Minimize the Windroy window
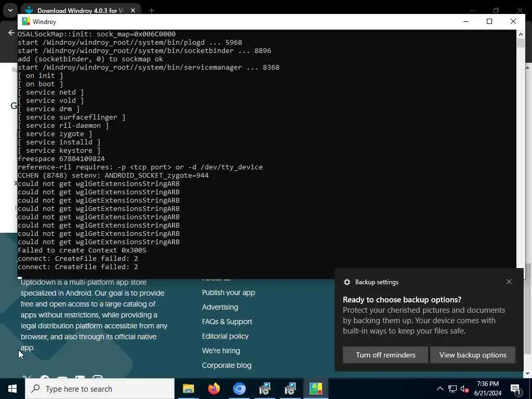Viewport: 532px width, 399px height. (x=466, y=22)
